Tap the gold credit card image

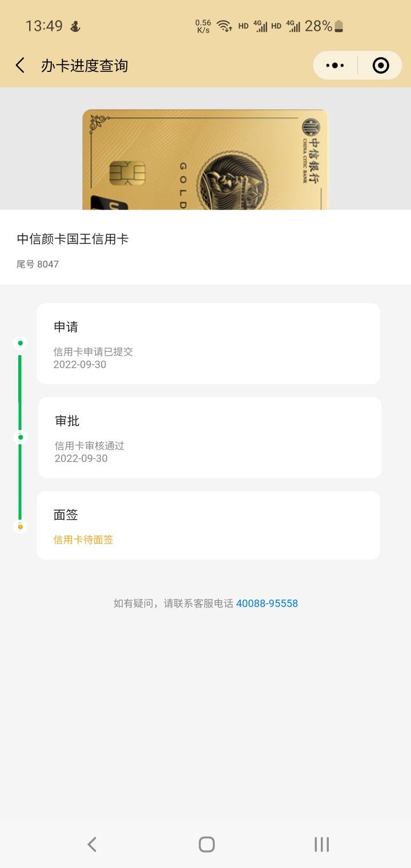click(205, 159)
